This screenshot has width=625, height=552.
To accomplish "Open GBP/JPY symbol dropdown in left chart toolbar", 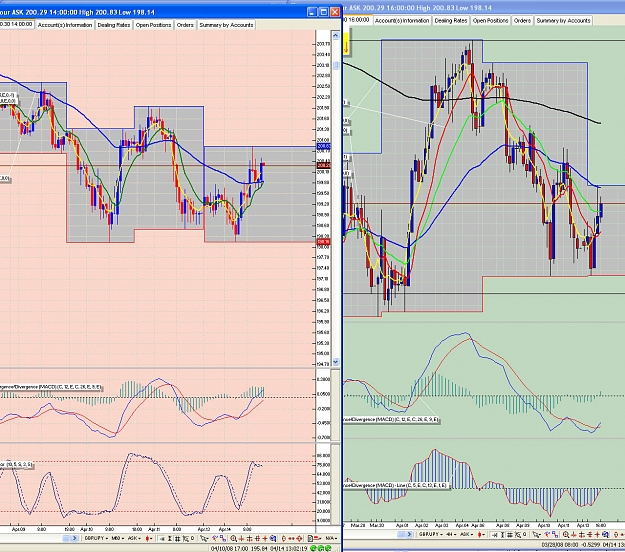I will pos(96,538).
